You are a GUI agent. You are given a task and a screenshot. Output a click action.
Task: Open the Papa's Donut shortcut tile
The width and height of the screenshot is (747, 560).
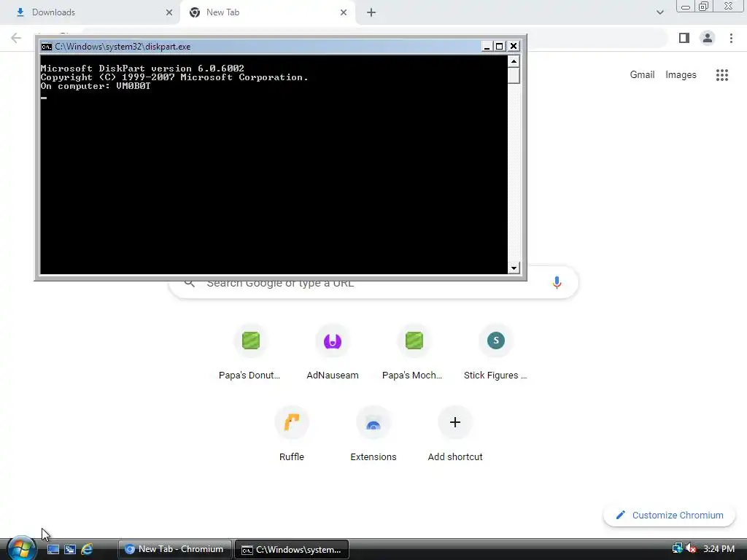coord(251,353)
